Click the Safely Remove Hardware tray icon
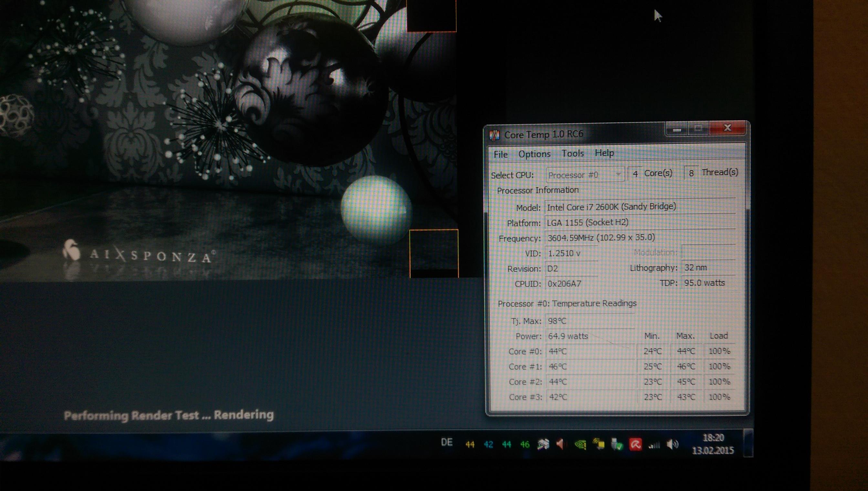This screenshot has width=868, height=491. pos(617,445)
